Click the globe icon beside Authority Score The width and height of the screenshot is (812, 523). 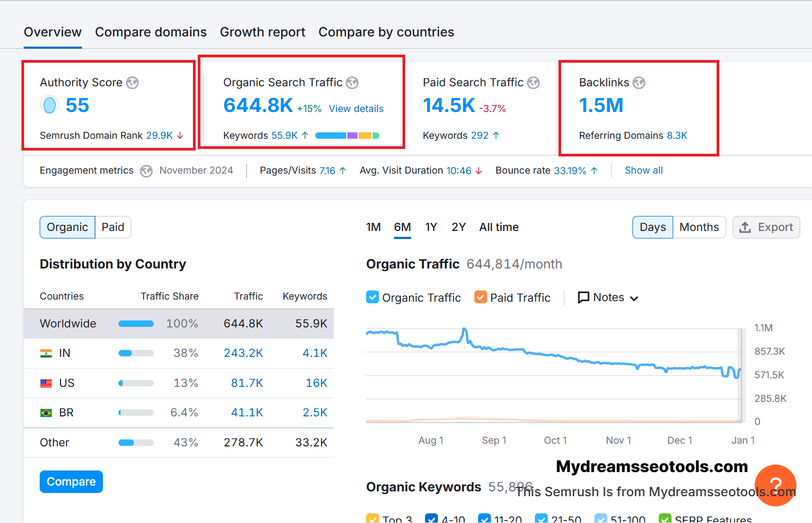click(132, 83)
